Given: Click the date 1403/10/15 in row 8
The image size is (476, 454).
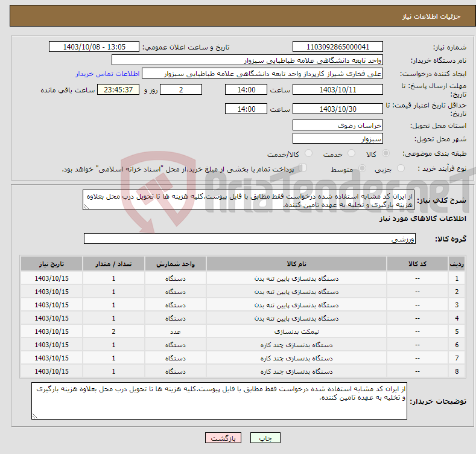Looking at the screenshot, I should [x=52, y=371].
